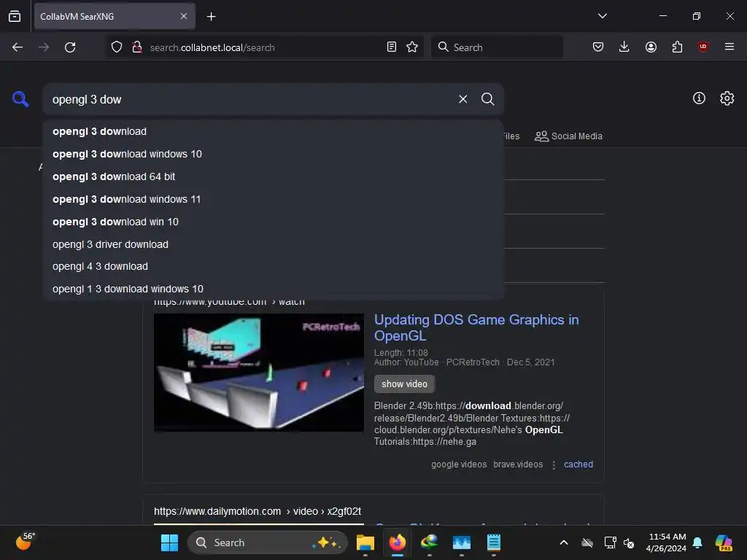This screenshot has width=747, height=560.
Task: Clear the search query with X
Action: [463, 99]
